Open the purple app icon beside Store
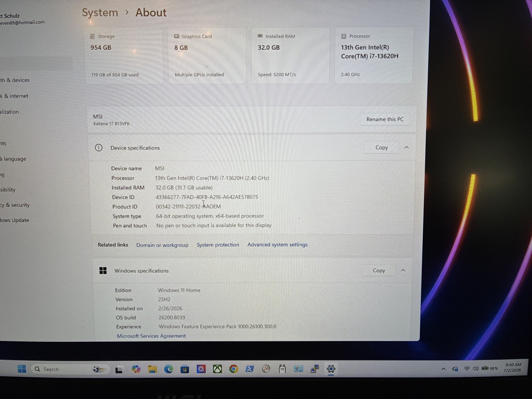The width and height of the screenshot is (532, 399). point(201,369)
